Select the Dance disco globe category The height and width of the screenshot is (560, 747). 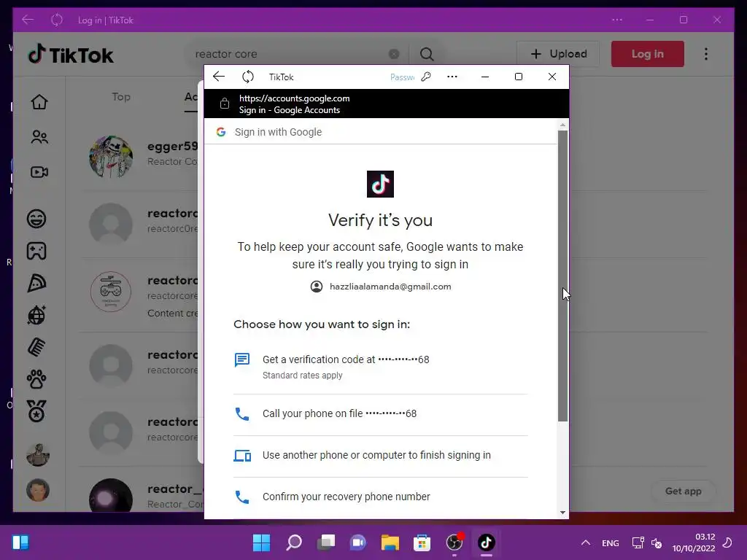point(36,315)
